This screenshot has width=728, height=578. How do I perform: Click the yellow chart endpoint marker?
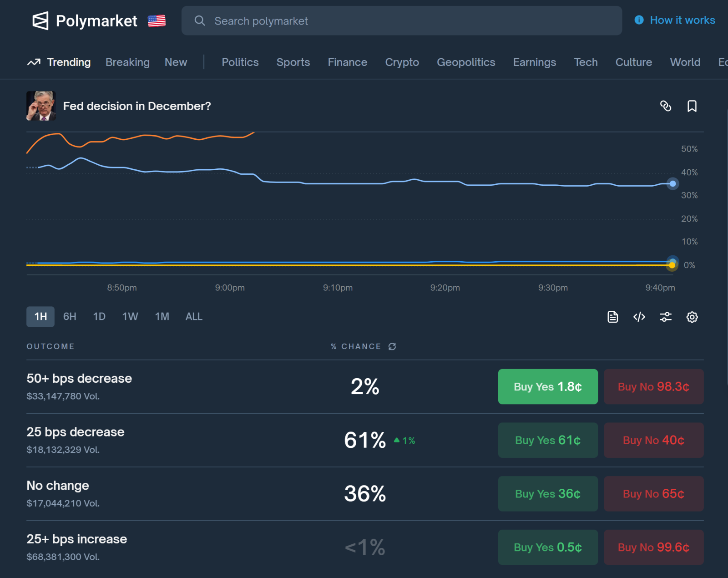point(672,265)
